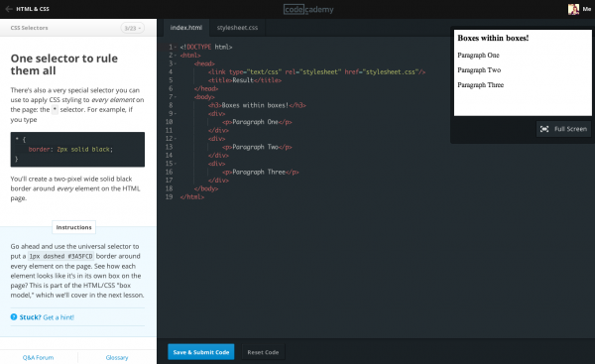Collapse the div fold at line 12

(176, 139)
